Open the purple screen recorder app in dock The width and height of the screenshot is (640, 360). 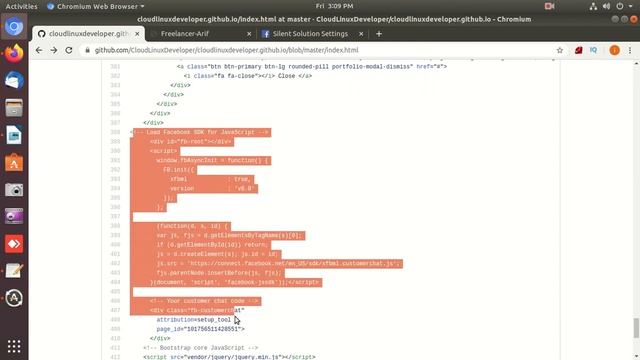(x=14, y=216)
